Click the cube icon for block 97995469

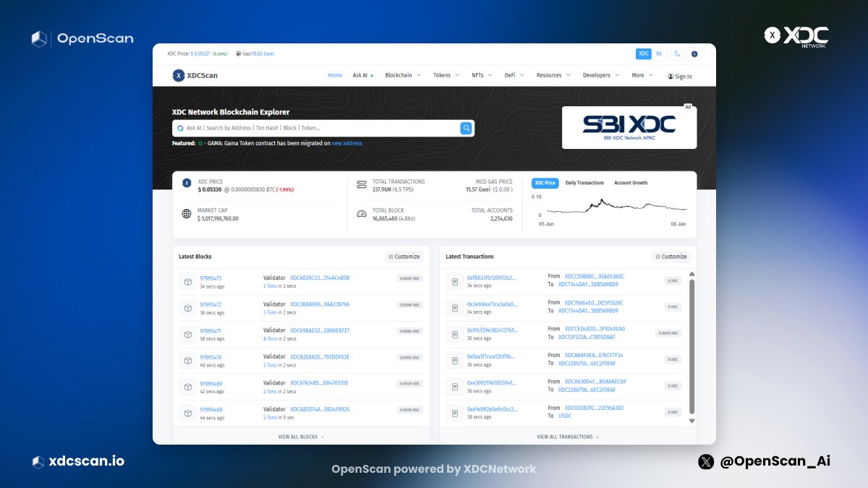coord(188,386)
